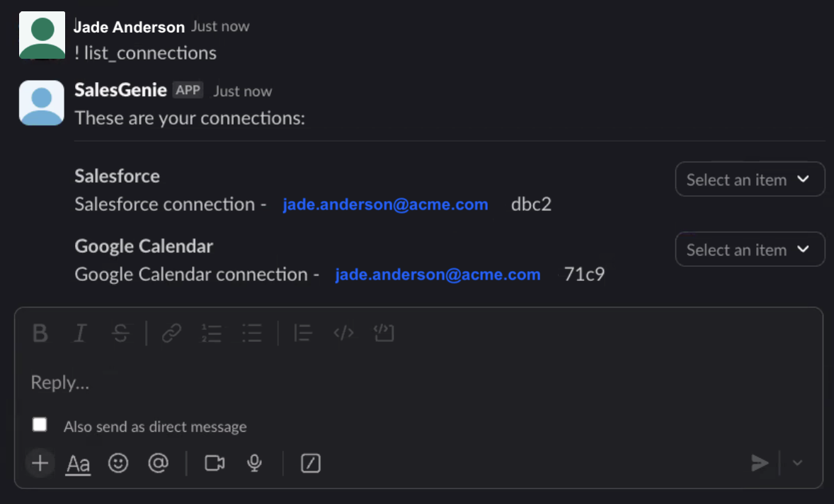
Task: Record an audio clip with microphone
Action: pyautogui.click(x=255, y=463)
